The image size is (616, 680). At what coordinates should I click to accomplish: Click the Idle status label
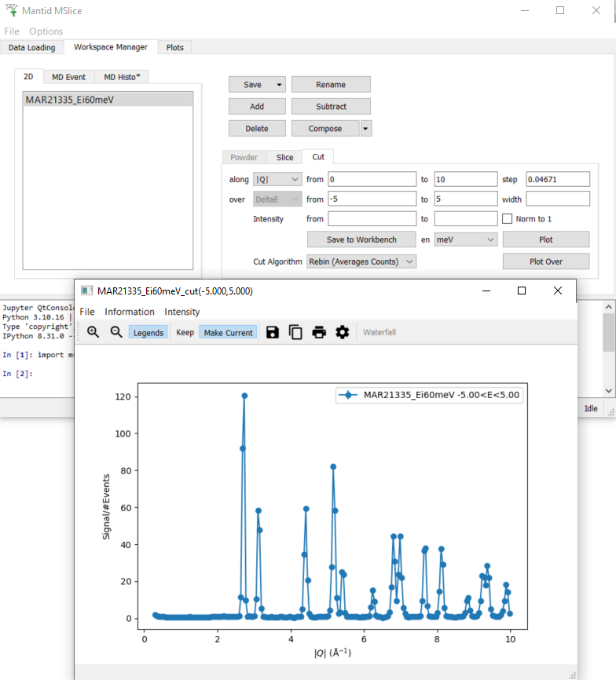[591, 408]
